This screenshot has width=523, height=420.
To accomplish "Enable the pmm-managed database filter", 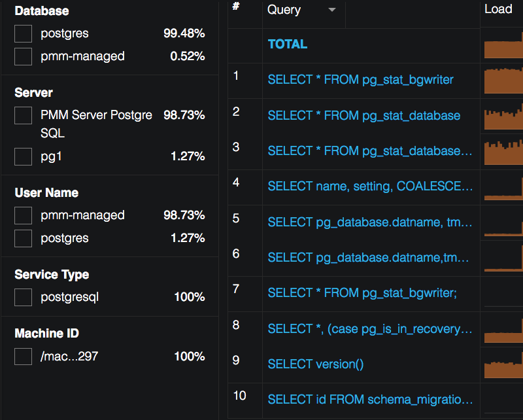I will (24, 57).
